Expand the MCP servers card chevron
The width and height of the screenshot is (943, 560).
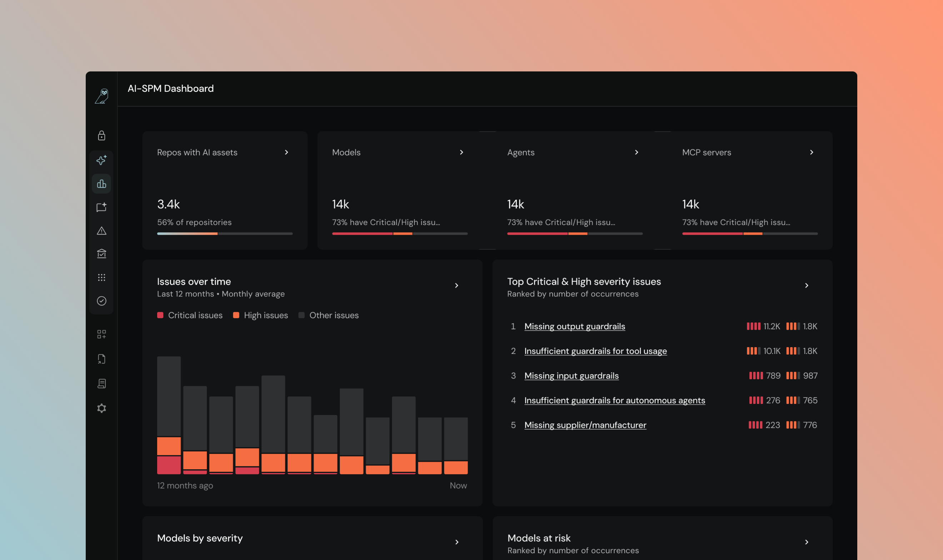812,152
